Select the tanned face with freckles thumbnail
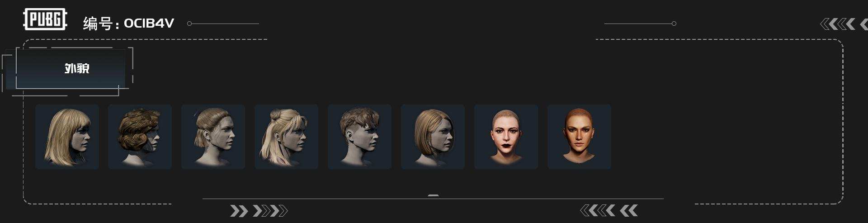This screenshot has width=868, height=223. pos(580,137)
